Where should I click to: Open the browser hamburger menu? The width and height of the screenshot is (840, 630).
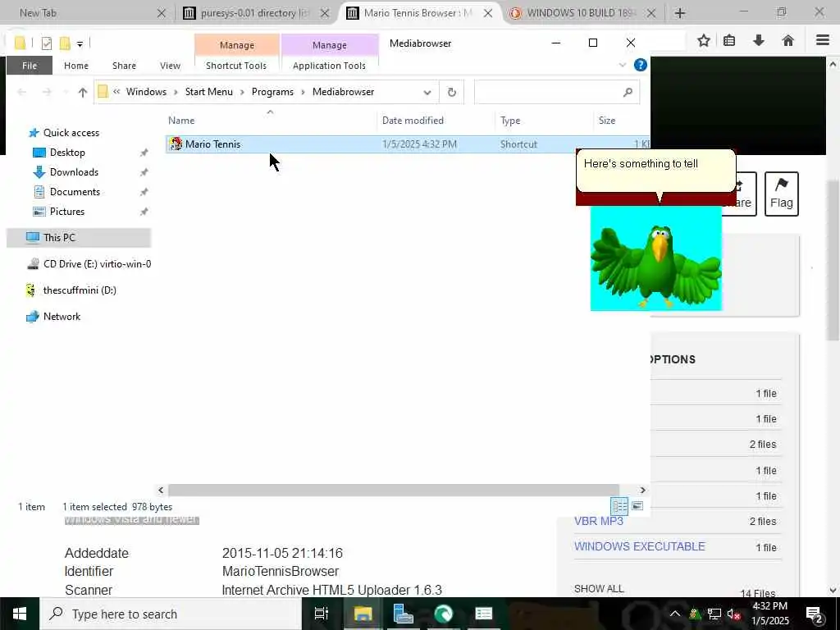coord(823,41)
